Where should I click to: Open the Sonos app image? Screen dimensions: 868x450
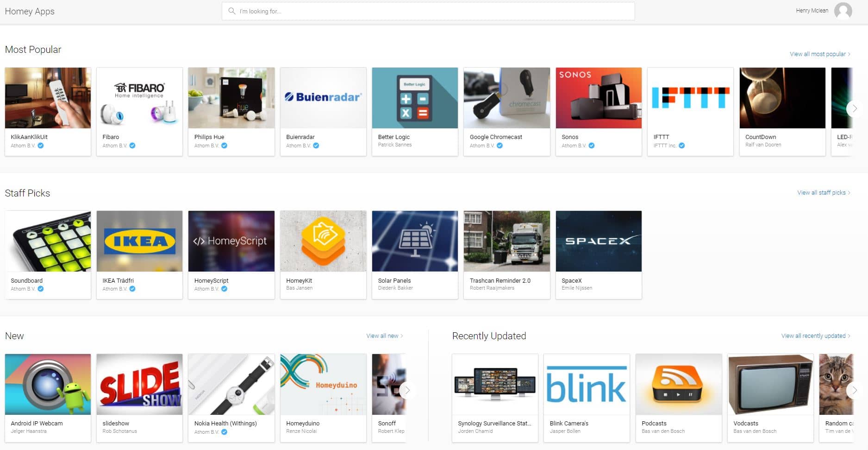pos(599,98)
